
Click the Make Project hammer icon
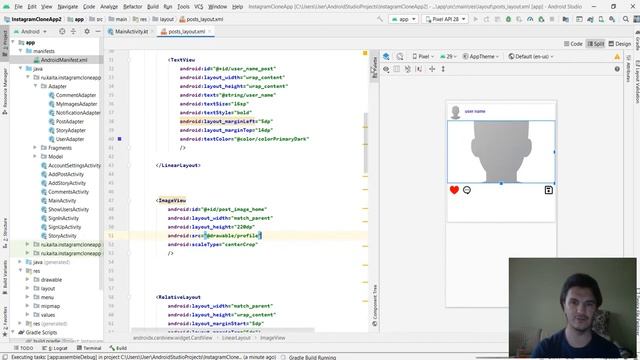(380, 19)
